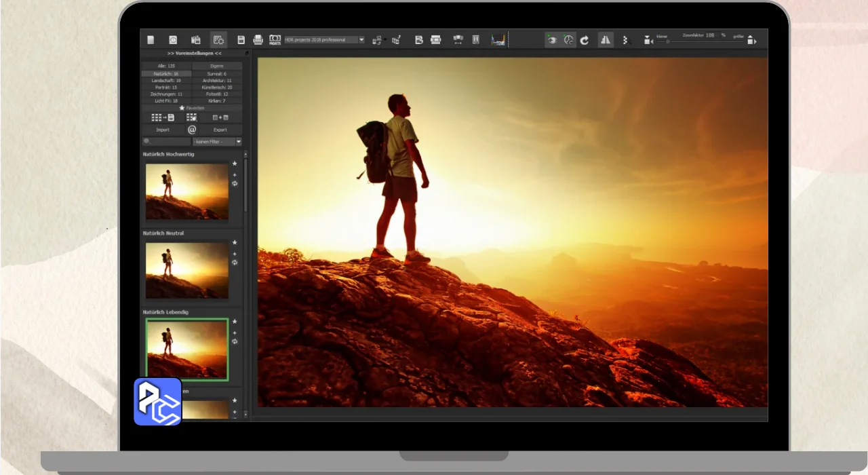Viewport: 868px width, 475px height.
Task: Mark Natürlich Hochwertig preset as favorite
Action: [x=235, y=164]
